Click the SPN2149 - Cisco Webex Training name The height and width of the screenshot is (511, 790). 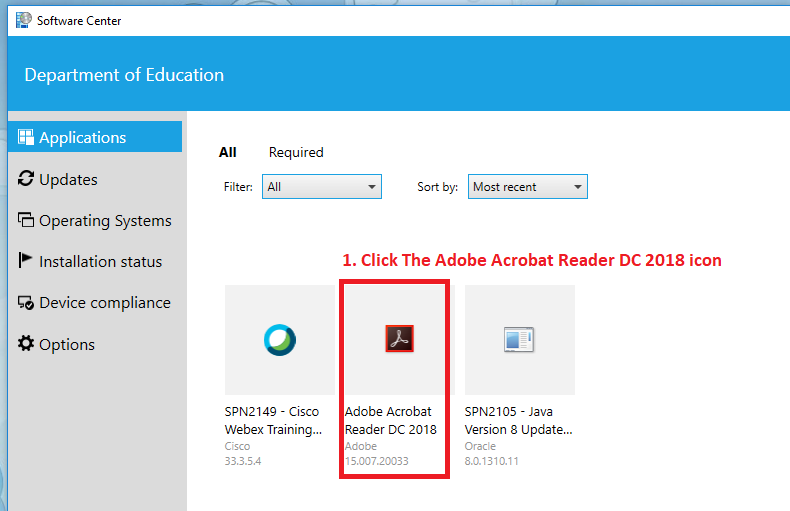point(273,420)
